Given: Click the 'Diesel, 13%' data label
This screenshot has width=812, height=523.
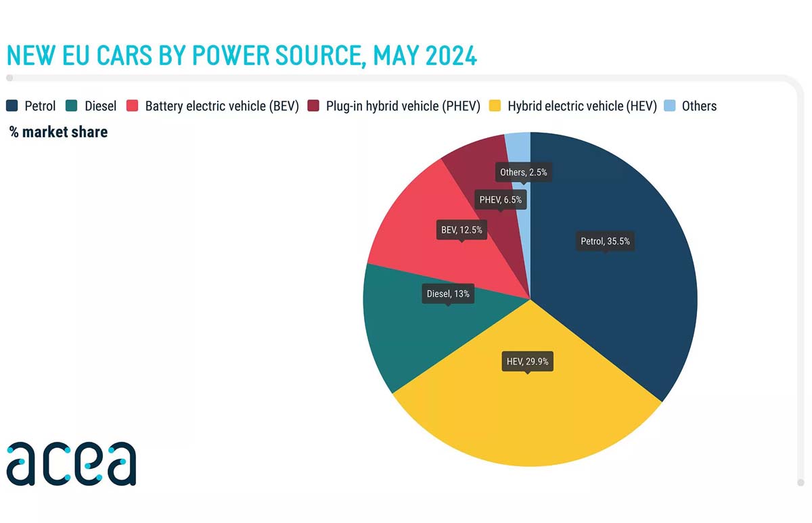Looking at the screenshot, I should pos(447,294).
